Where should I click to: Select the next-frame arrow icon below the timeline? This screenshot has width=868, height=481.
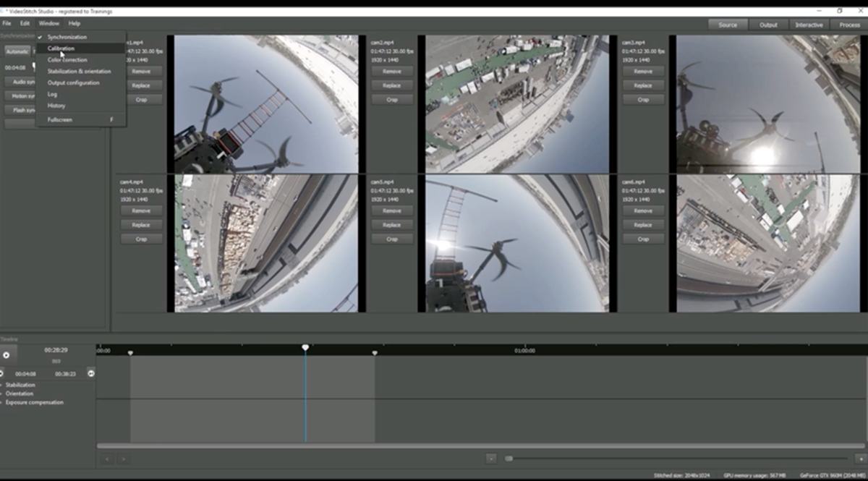click(123, 459)
